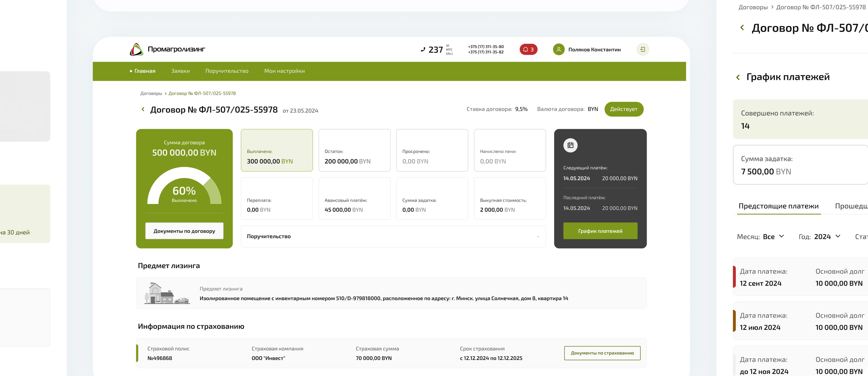Click the logout icon in header
The width and height of the screenshot is (868, 376).
tap(642, 49)
